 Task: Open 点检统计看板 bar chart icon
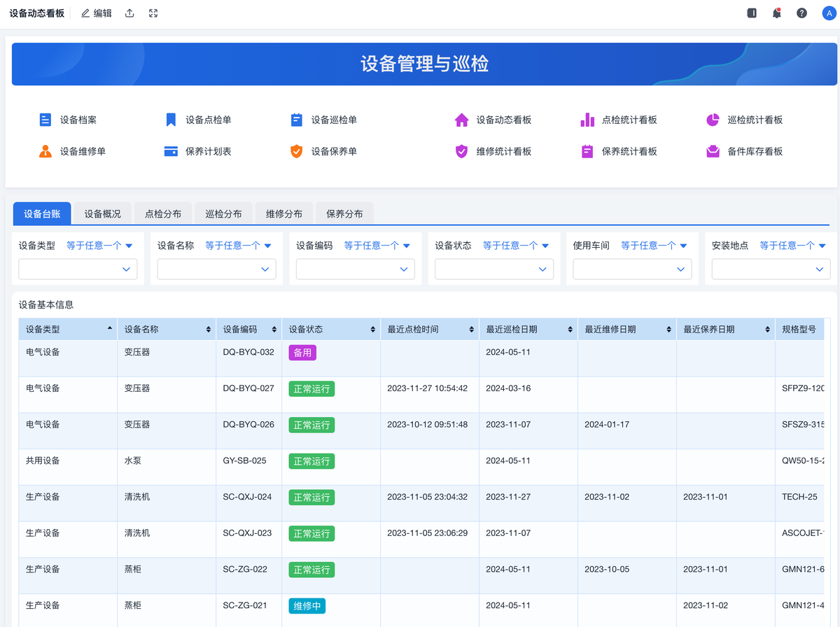(x=587, y=120)
